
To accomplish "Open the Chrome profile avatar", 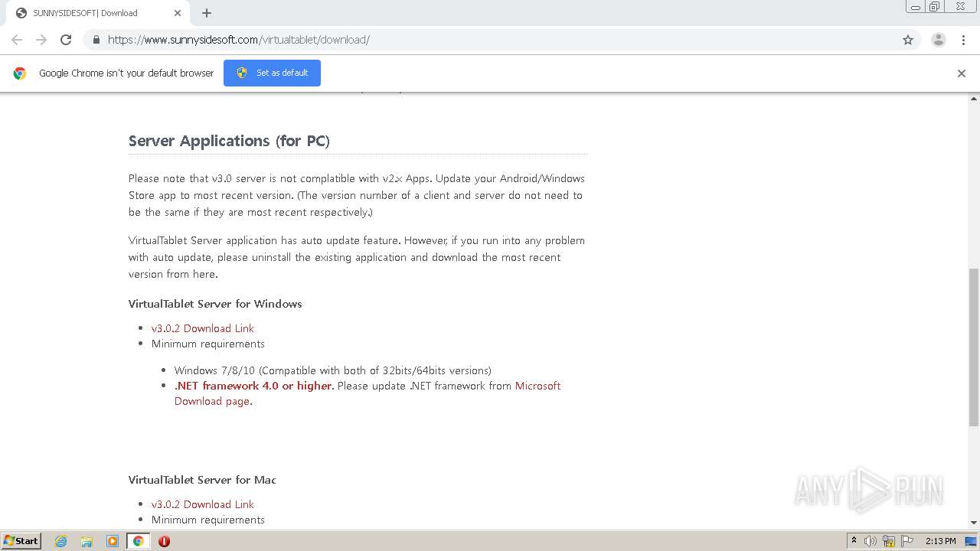I will coord(938,40).
